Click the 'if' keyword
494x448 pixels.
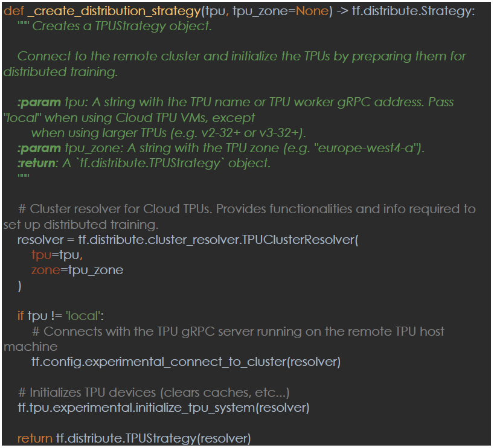pyautogui.click(x=21, y=316)
